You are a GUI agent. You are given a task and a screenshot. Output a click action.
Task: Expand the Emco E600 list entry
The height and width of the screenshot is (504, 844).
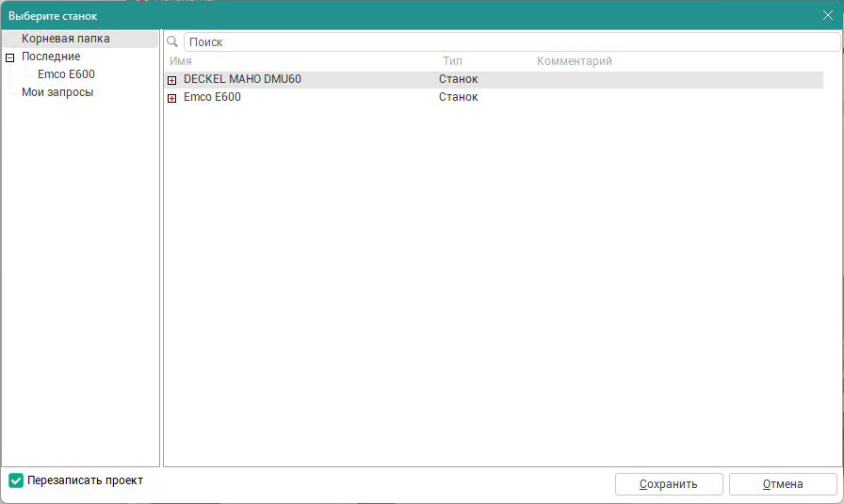coord(171,98)
